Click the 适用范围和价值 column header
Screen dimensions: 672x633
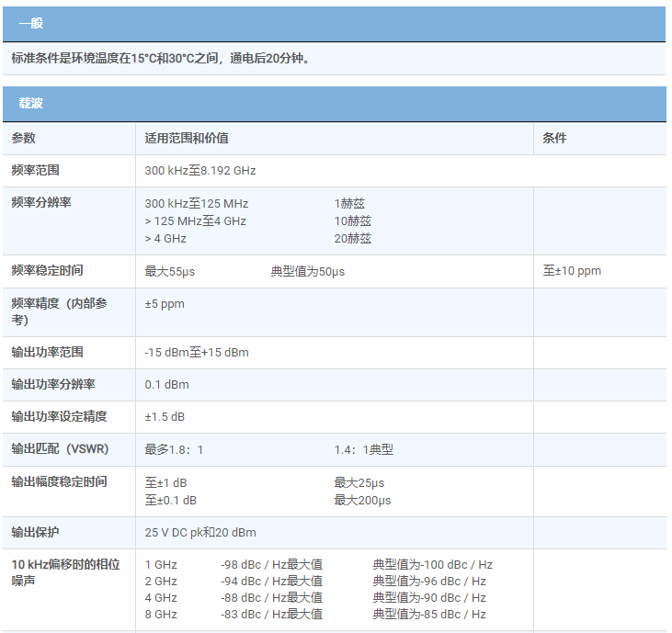click(187, 138)
